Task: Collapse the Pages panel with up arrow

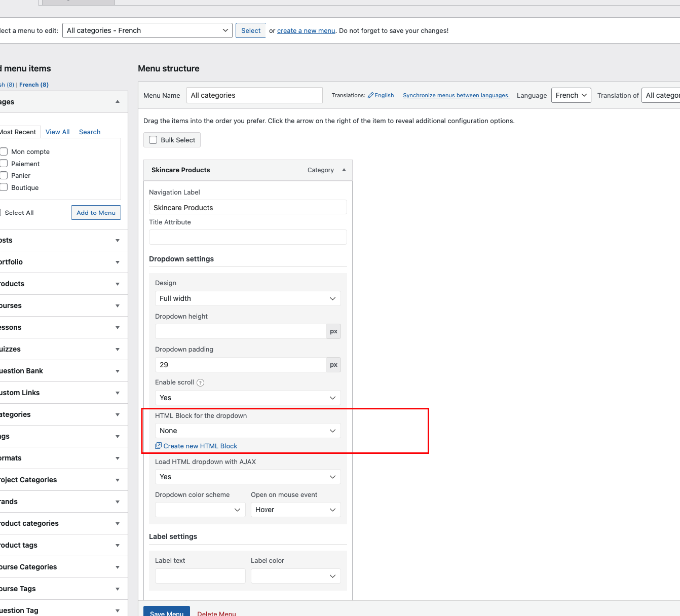Action: click(x=118, y=102)
